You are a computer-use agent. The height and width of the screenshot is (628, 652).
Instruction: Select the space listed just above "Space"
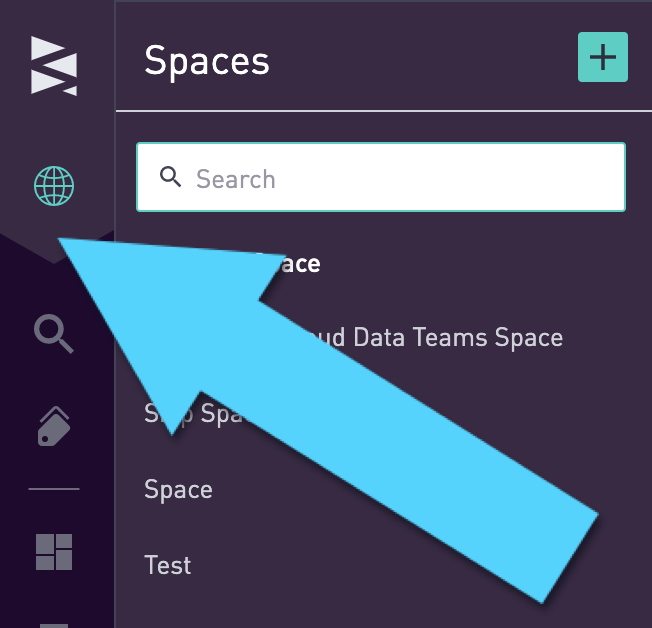pyautogui.click(x=160, y=413)
